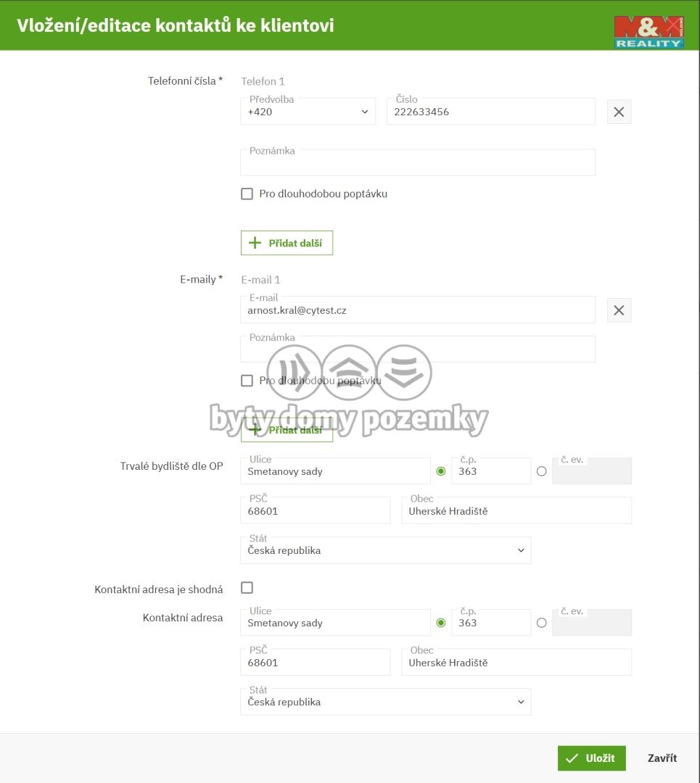700x783 pixels.
Task: Remove E-mail 1 with the X icon
Action: coord(619,310)
